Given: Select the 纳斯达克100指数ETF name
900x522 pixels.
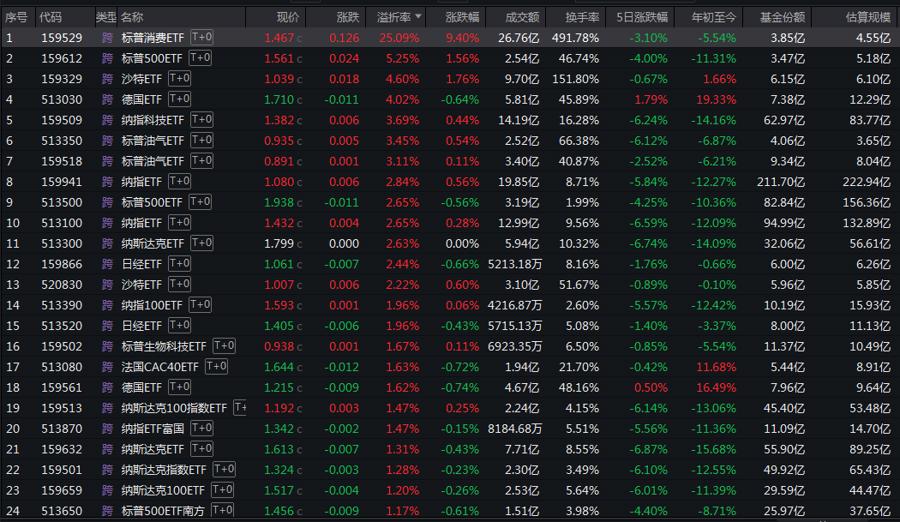Looking at the screenshot, I should point(174,408).
